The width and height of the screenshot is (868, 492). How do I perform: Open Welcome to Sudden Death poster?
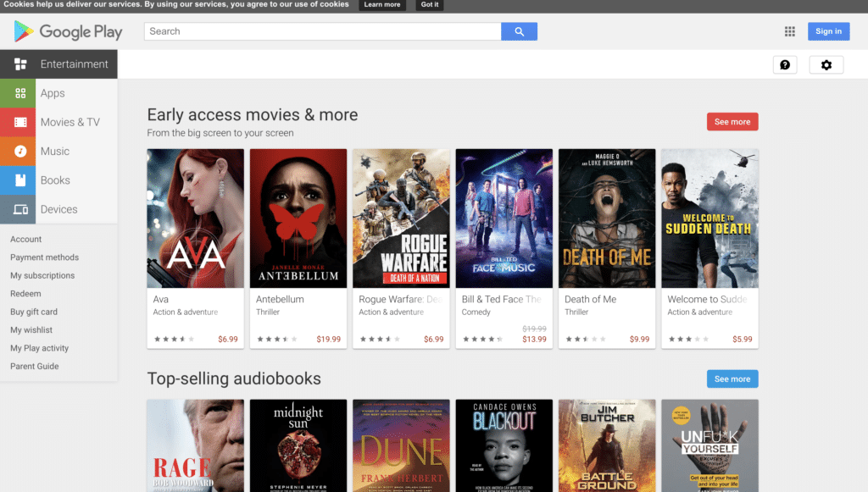[710, 218]
